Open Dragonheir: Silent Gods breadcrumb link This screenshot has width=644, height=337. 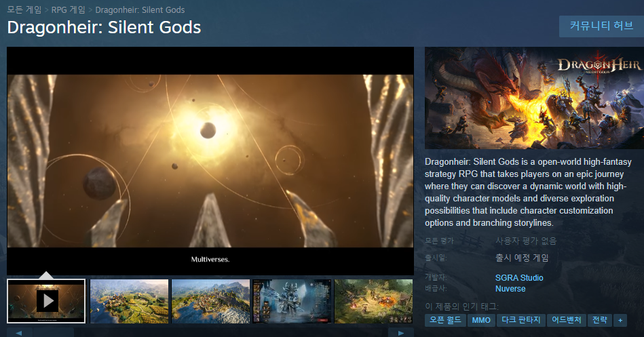pos(140,10)
